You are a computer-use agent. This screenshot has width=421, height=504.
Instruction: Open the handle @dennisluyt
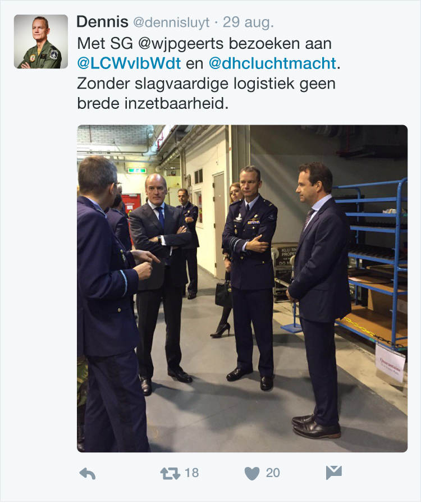171,23
